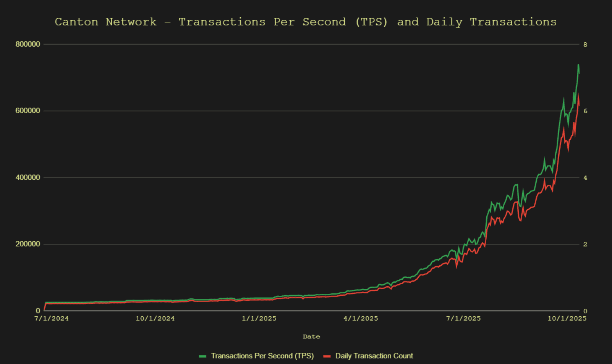
Task: Select the 4 label on right axis
Action: coord(585,178)
